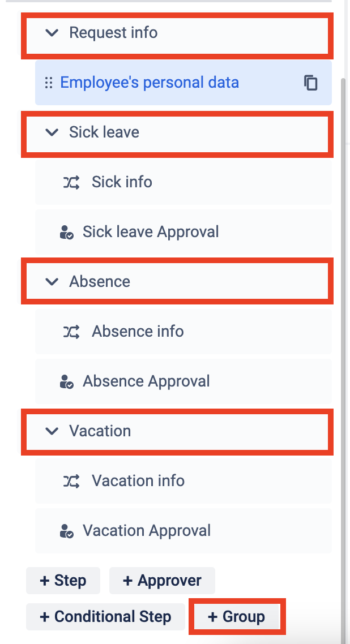The width and height of the screenshot is (350, 644).
Task: Click the conditional icon next to Sick info
Action: point(71,182)
